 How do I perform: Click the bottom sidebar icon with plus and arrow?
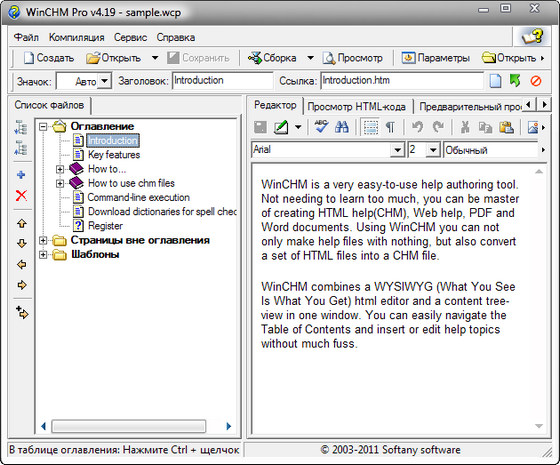coord(22,312)
